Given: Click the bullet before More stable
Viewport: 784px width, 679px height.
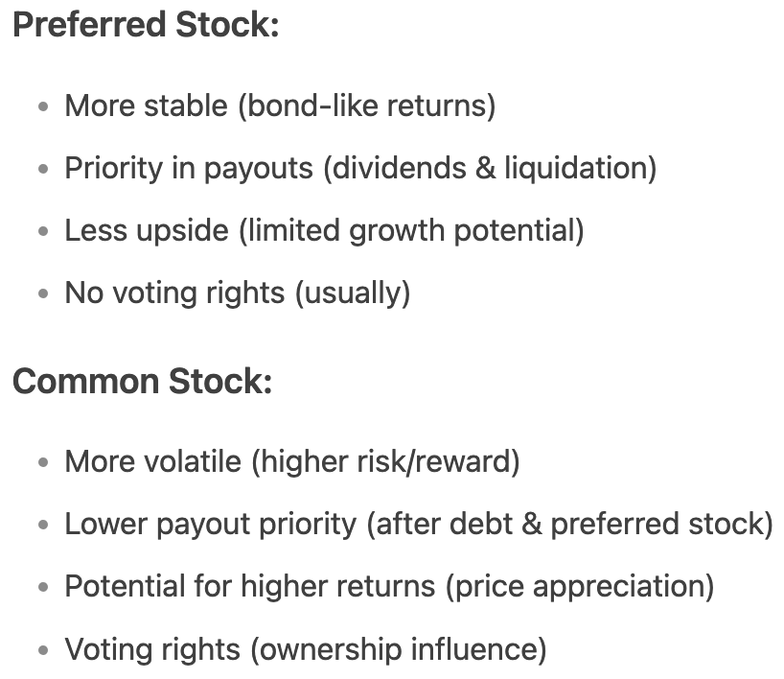Looking at the screenshot, I should click(43, 106).
